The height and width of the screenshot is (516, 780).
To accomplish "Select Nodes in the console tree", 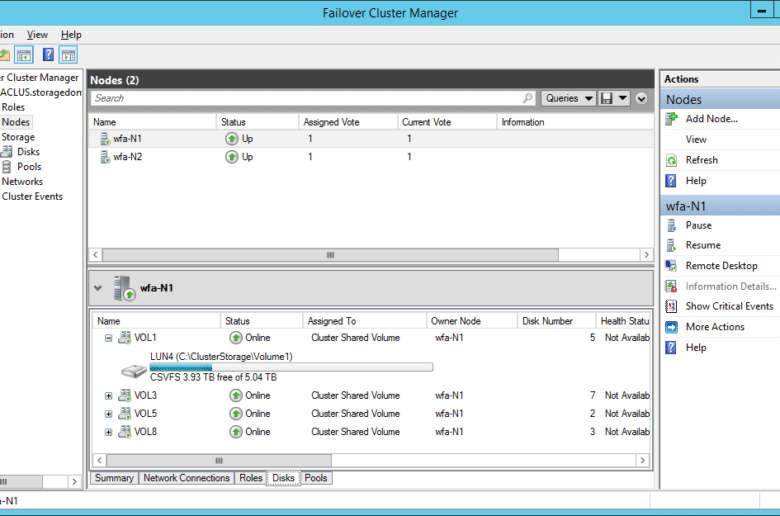I will point(15,122).
